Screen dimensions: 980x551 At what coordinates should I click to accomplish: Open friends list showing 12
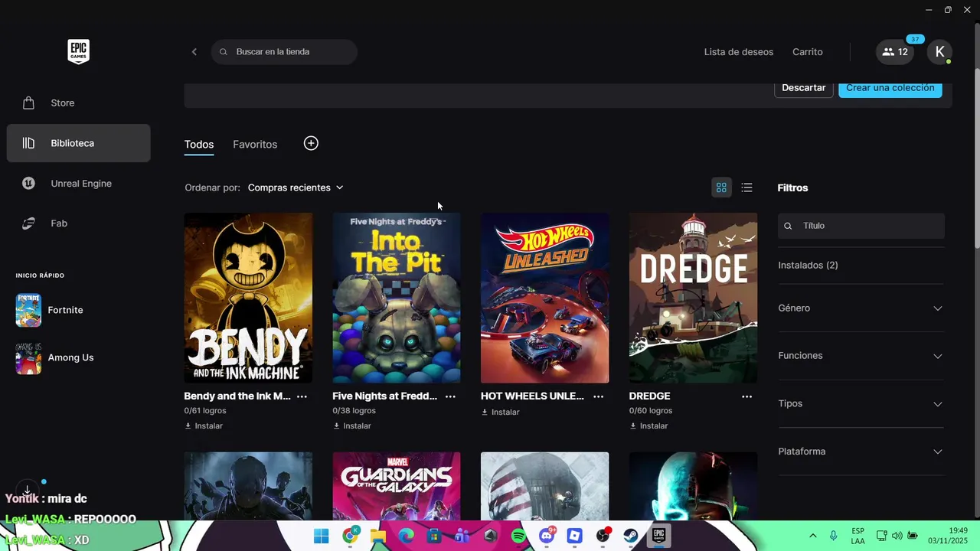pos(895,52)
